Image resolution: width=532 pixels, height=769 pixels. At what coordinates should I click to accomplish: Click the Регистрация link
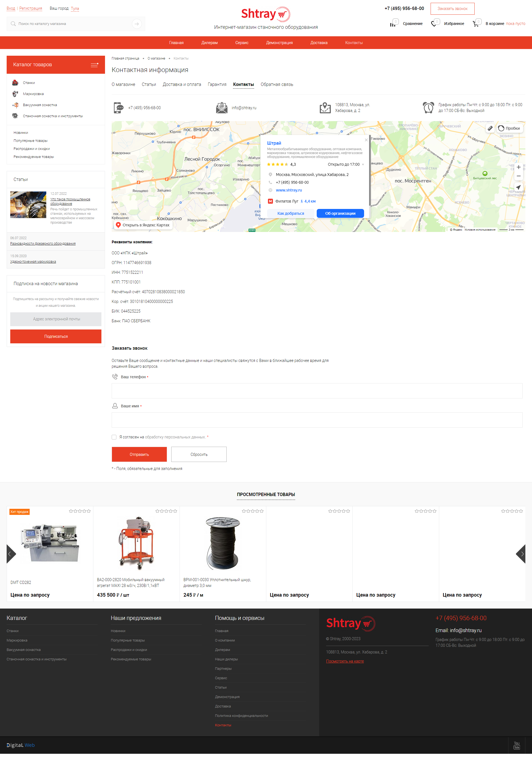click(31, 8)
